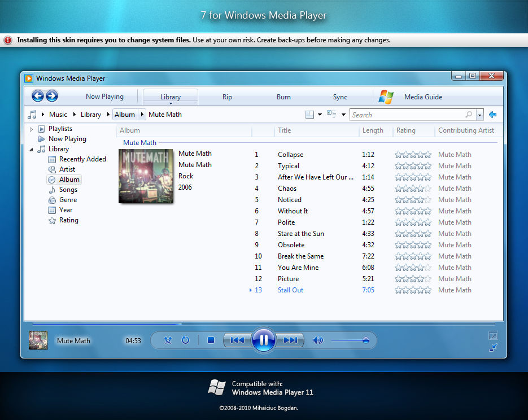
Task: Open the Now Playing tab
Action: pos(104,97)
